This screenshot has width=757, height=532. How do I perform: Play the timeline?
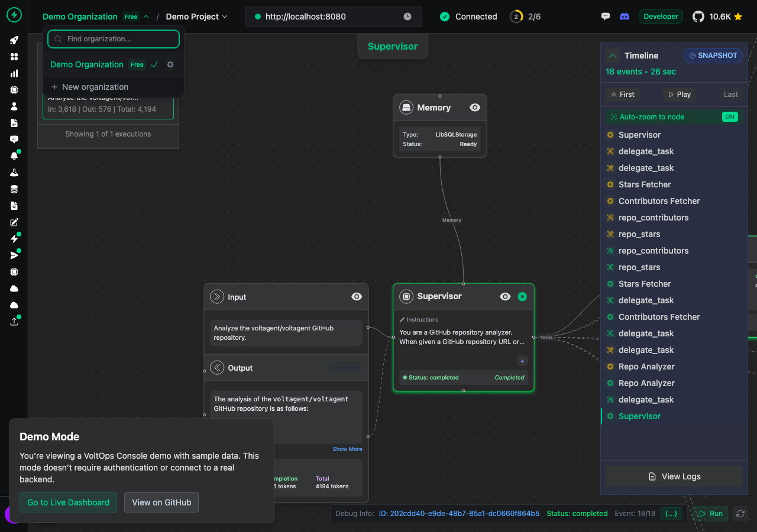point(679,95)
